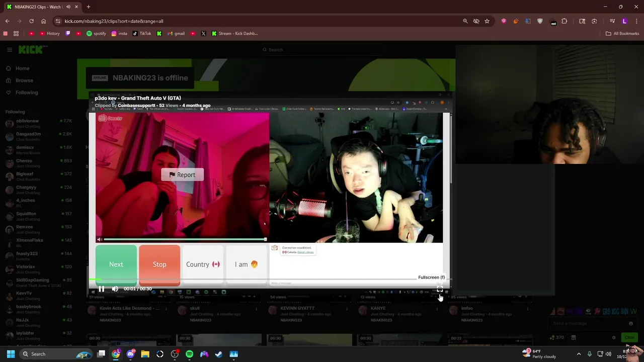The image size is (644, 362).
Task: Open the Extensions puzzle-piece menu
Action: click(x=564, y=21)
